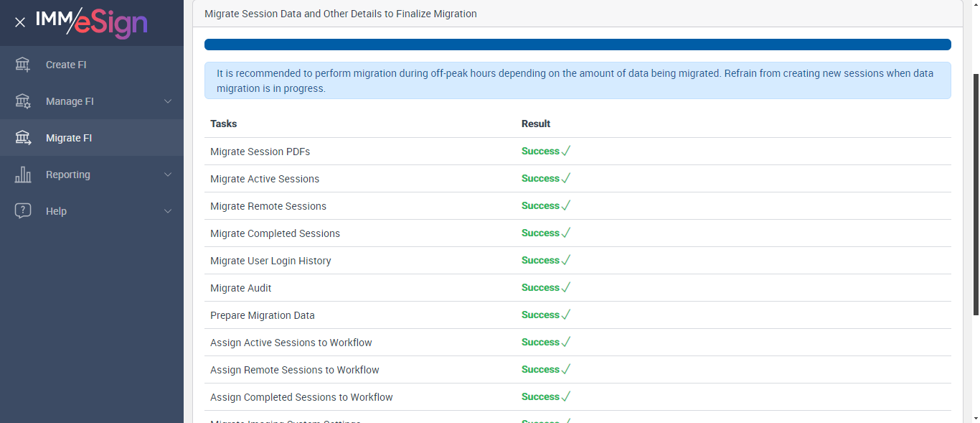Image resolution: width=980 pixels, height=423 pixels.
Task: Click the checkmark for Migrate Active Sessions
Action: pyautogui.click(x=566, y=178)
